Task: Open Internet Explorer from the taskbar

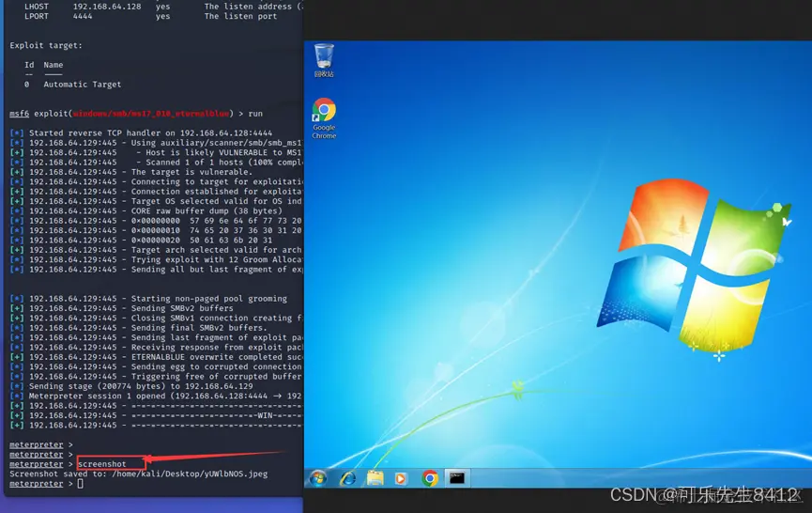Action: [347, 477]
